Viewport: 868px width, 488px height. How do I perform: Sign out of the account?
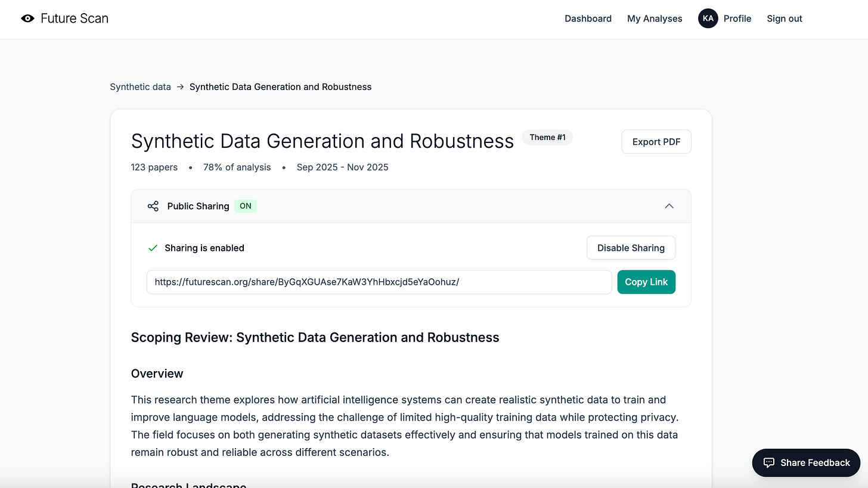tap(785, 18)
